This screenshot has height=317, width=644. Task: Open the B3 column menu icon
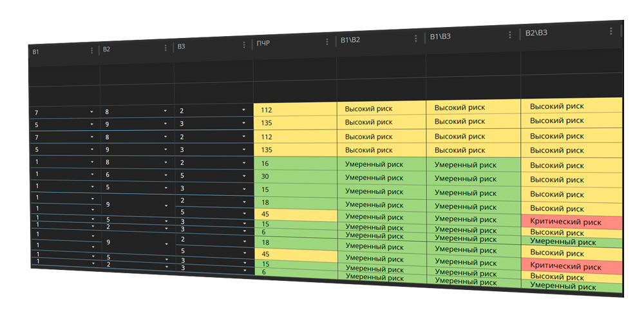[x=244, y=45]
